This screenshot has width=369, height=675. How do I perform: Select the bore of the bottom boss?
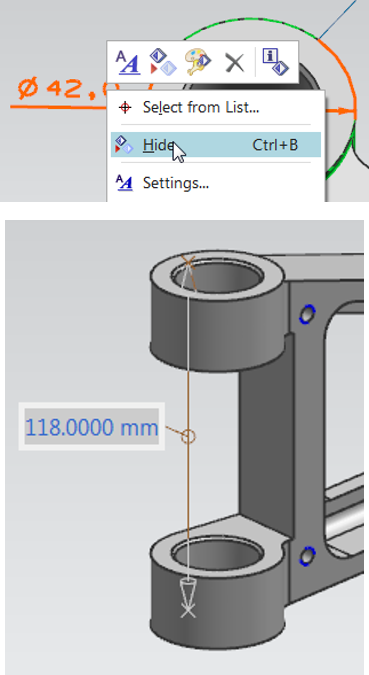click(x=217, y=553)
